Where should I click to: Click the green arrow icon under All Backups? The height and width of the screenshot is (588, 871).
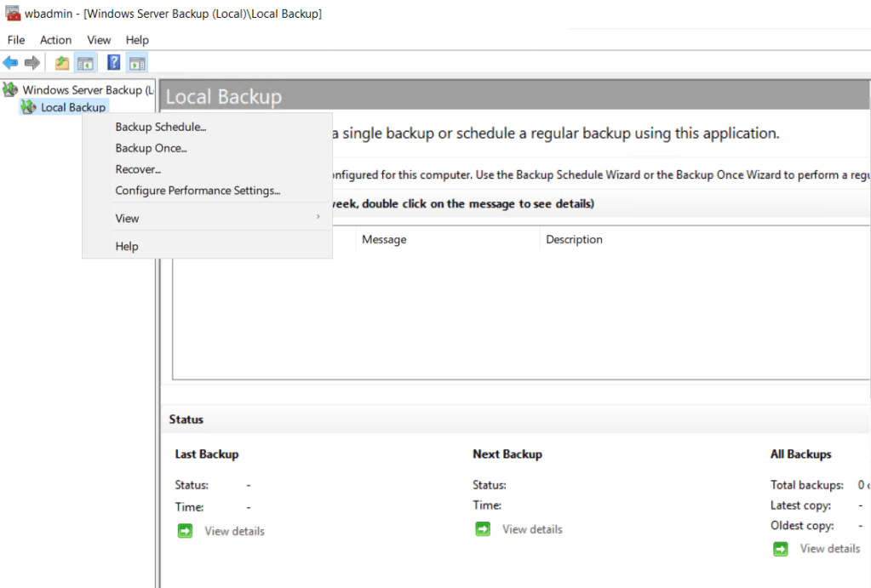point(781,549)
